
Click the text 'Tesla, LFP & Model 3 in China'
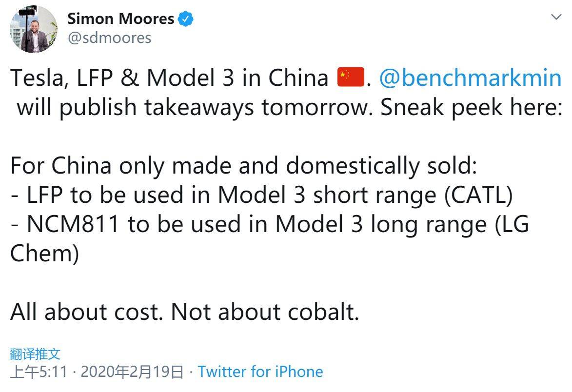pos(169,78)
